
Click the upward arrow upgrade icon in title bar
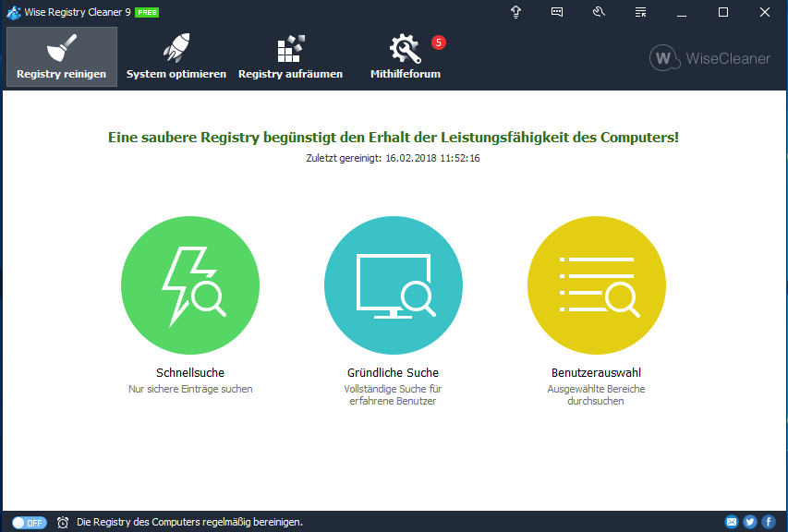[x=516, y=12]
